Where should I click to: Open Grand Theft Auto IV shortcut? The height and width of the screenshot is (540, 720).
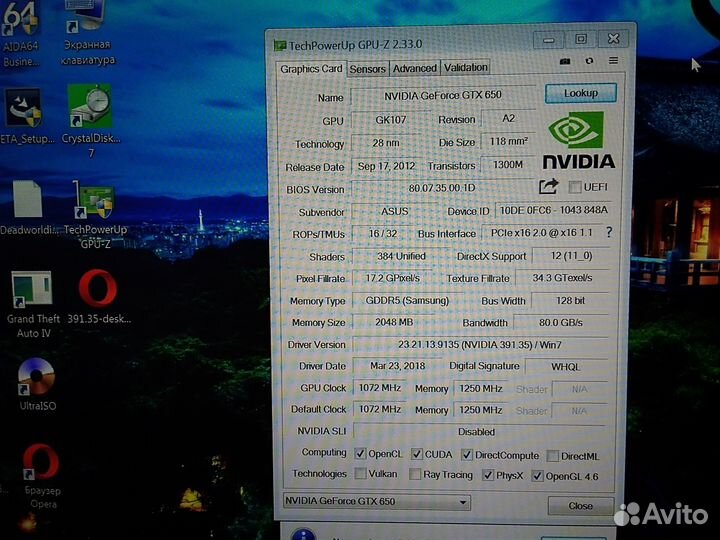click(33, 304)
